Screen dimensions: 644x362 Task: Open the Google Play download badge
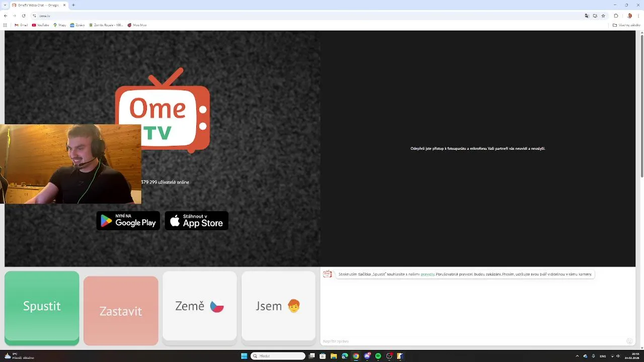pos(128,221)
